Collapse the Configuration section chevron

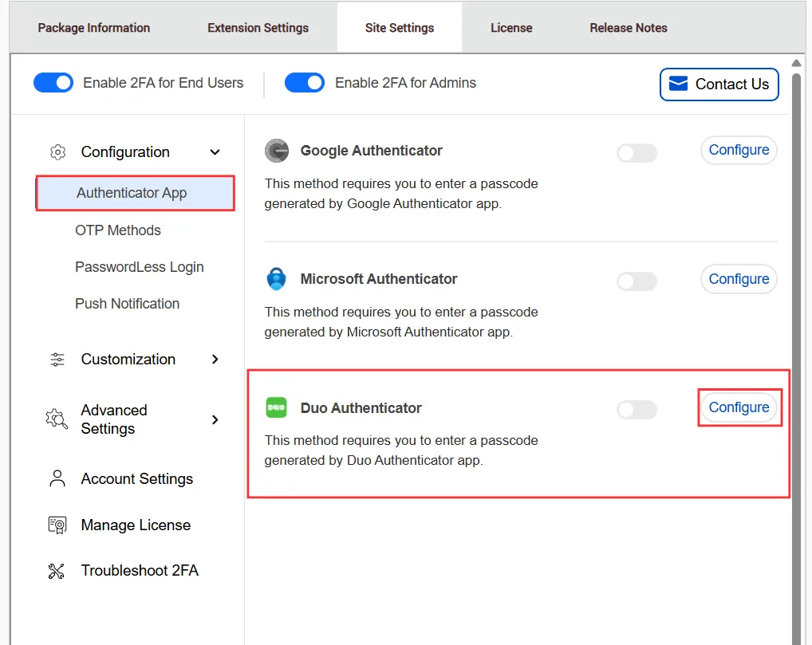(x=215, y=152)
